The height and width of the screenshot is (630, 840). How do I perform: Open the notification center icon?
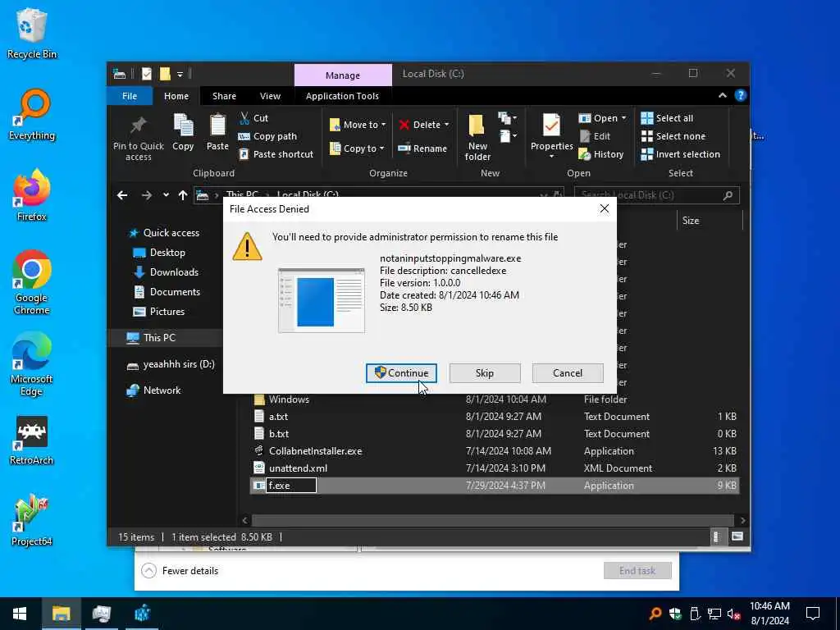pos(813,614)
